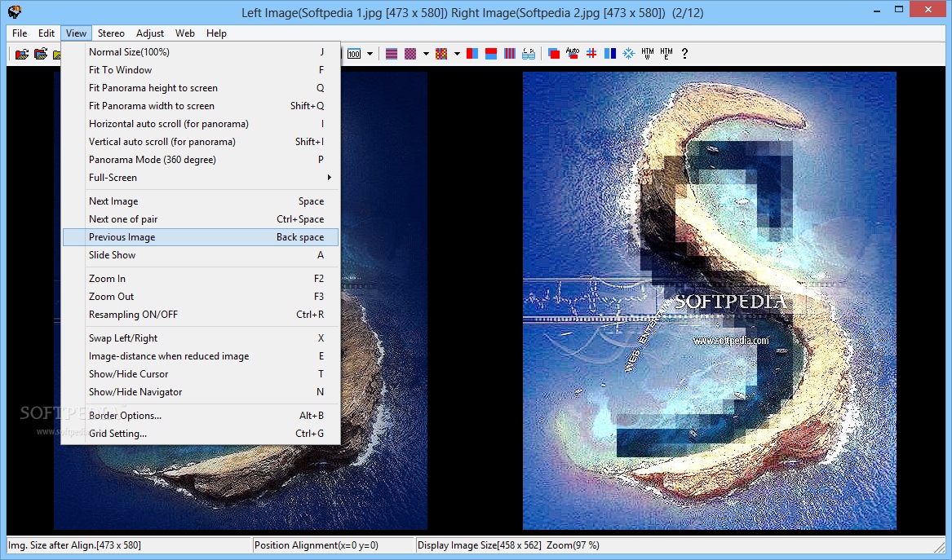Viewport: 952px width, 560px height.
Task: Select Normal Size(100%) menu entry
Action: click(x=201, y=52)
